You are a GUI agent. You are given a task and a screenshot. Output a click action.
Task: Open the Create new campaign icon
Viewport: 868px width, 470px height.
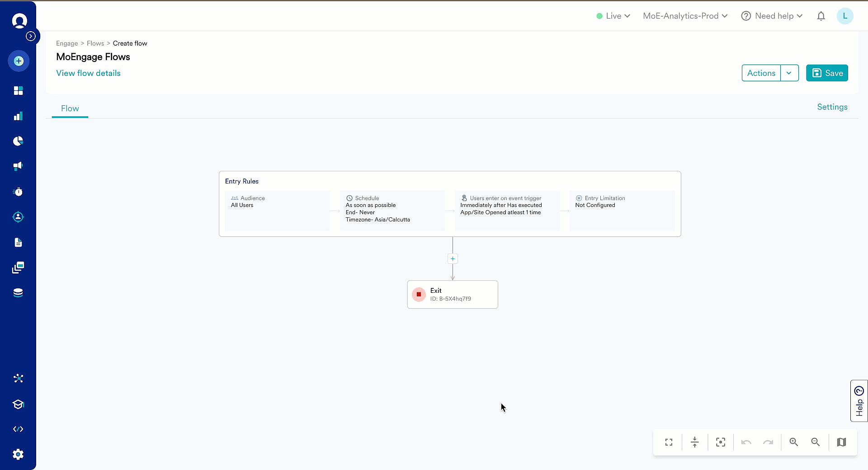(19, 61)
